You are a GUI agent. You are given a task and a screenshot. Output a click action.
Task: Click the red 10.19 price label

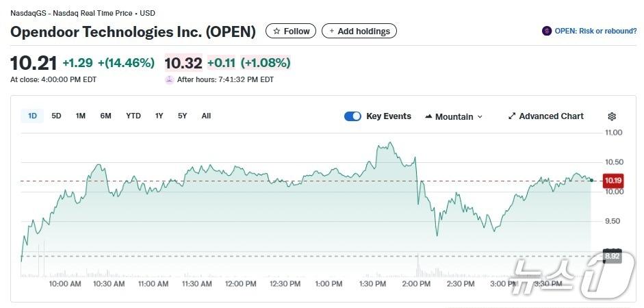click(x=612, y=181)
